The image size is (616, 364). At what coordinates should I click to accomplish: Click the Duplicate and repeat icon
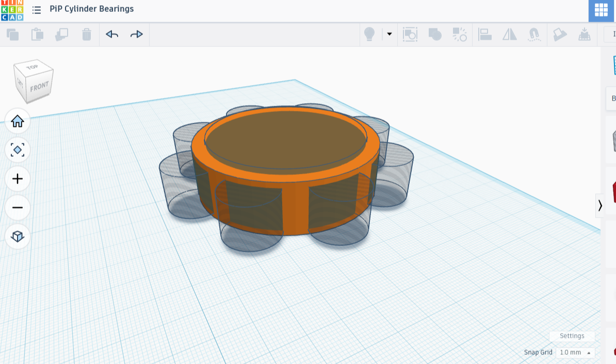(62, 35)
